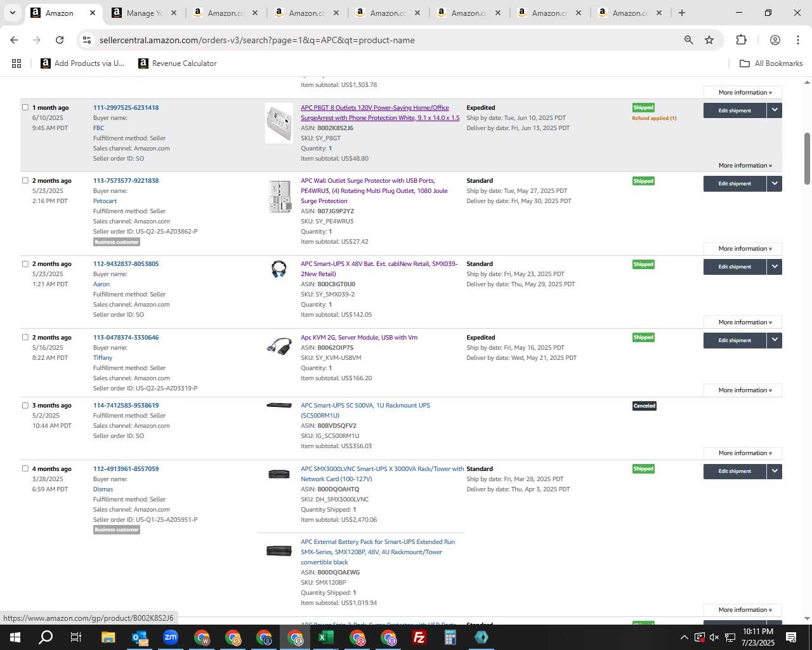Reload the Seller Central page
This screenshot has width=812, height=650.
click(x=60, y=40)
